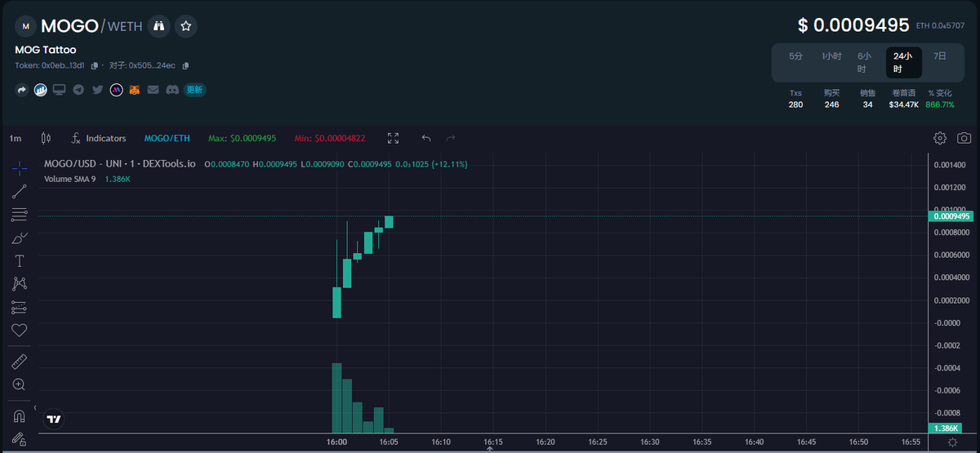Select the XABCD pattern tool
Image resolution: width=980 pixels, height=453 pixels.
20,284
